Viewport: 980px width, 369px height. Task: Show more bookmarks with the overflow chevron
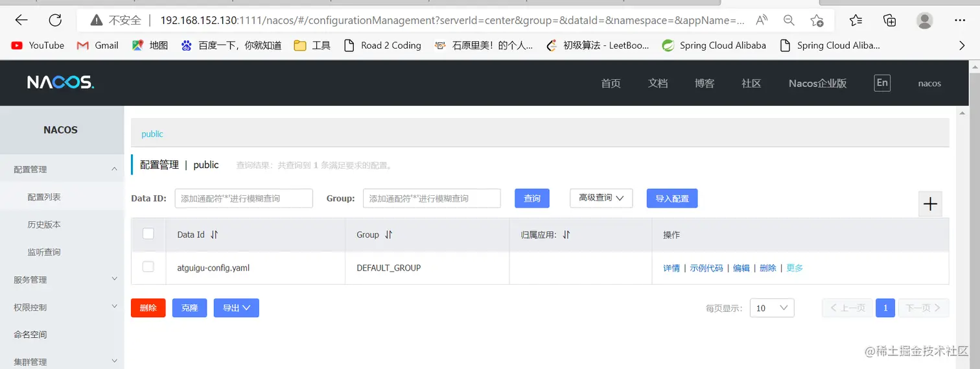tap(962, 45)
